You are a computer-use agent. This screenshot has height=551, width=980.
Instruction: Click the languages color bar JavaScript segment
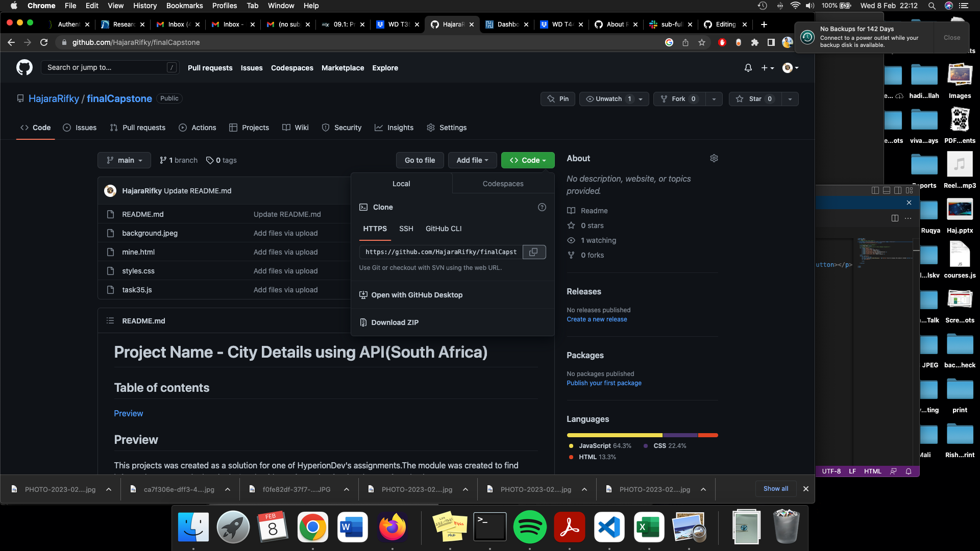(615, 435)
